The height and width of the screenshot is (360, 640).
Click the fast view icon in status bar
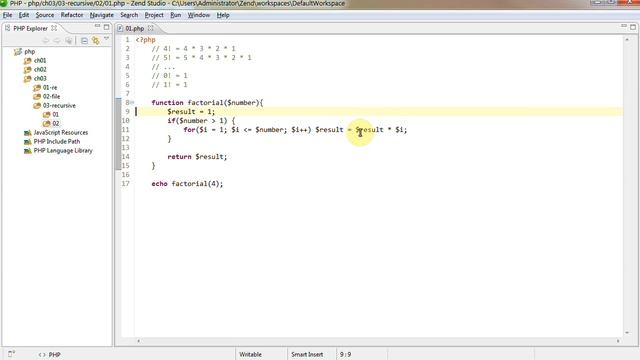pos(11,353)
